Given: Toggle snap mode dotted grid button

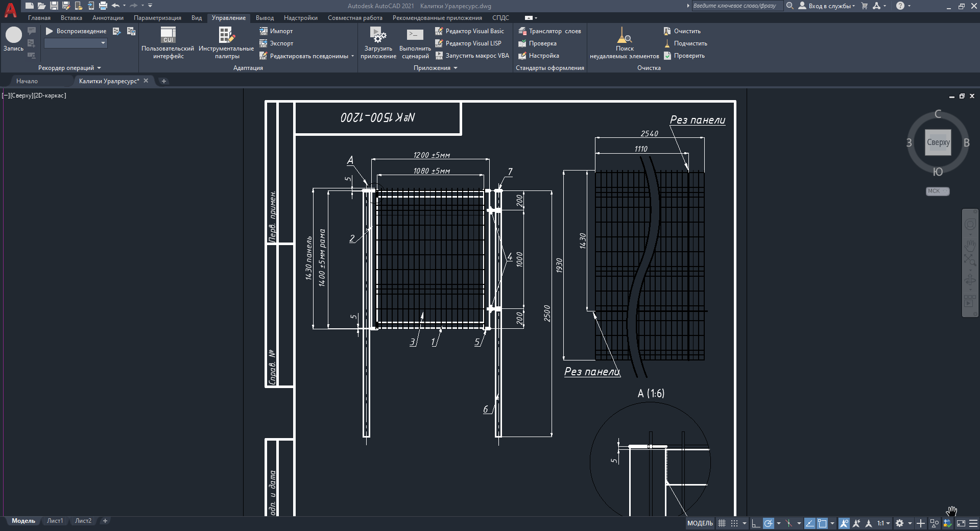Looking at the screenshot, I should pyautogui.click(x=734, y=523).
